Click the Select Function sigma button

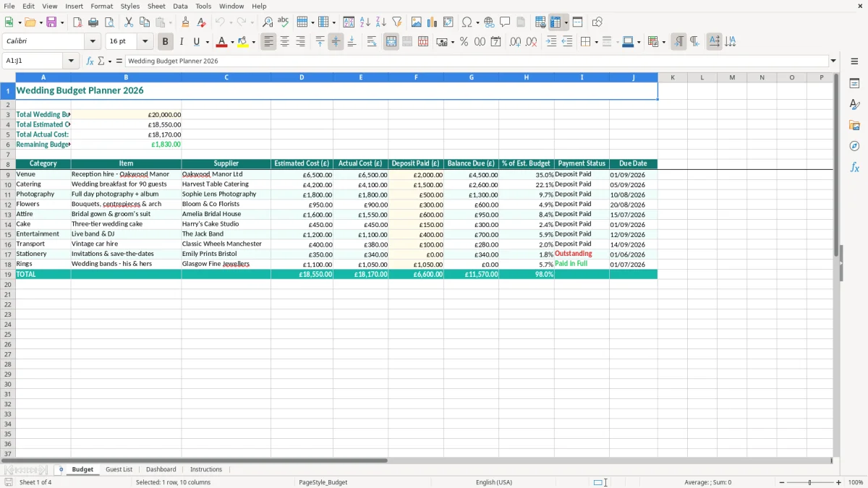tap(101, 61)
